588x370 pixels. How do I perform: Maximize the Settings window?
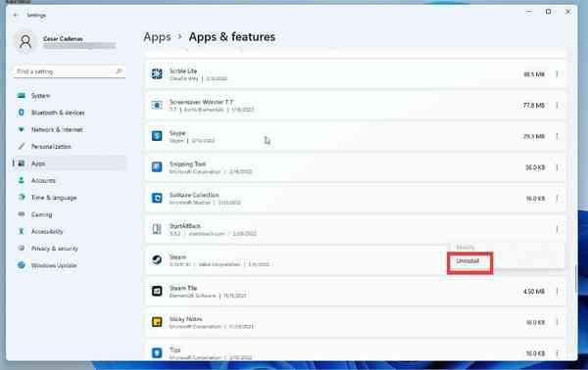pos(548,12)
